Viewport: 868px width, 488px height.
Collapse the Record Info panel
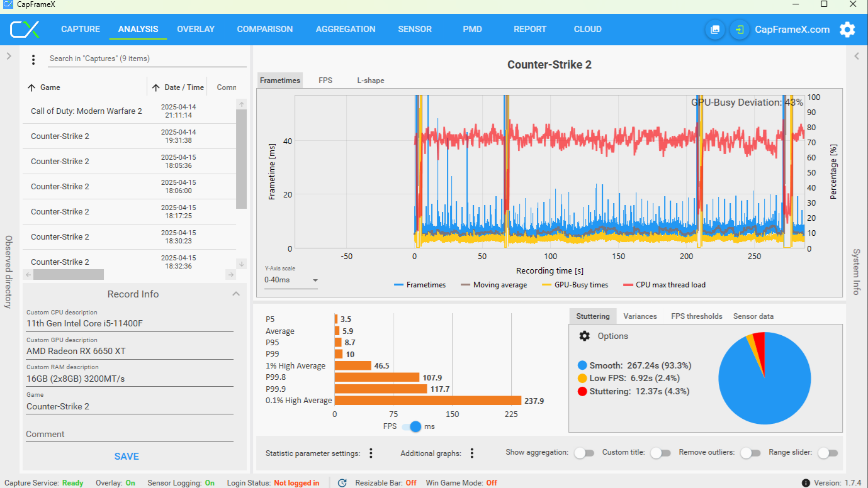(236, 294)
